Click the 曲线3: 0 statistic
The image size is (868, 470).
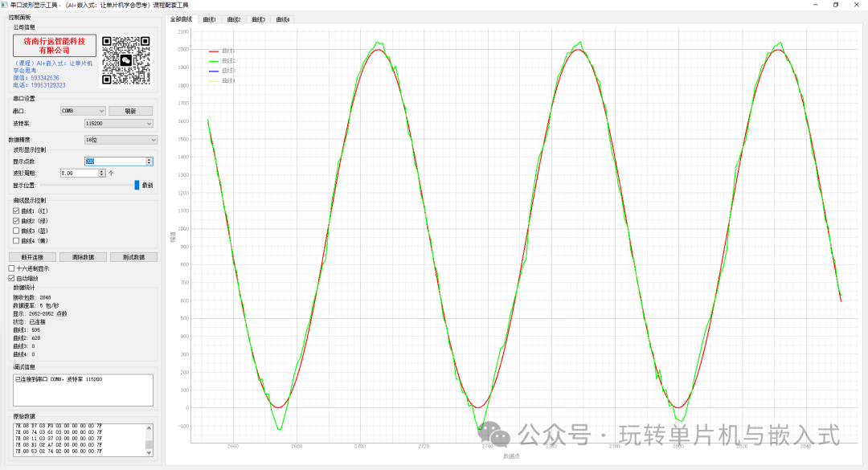(x=24, y=346)
